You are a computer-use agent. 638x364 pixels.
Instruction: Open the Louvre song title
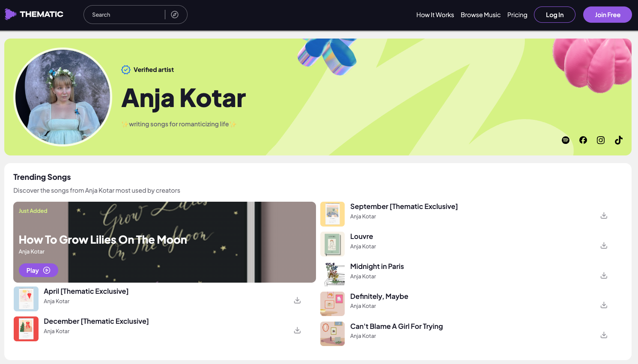coord(361,236)
